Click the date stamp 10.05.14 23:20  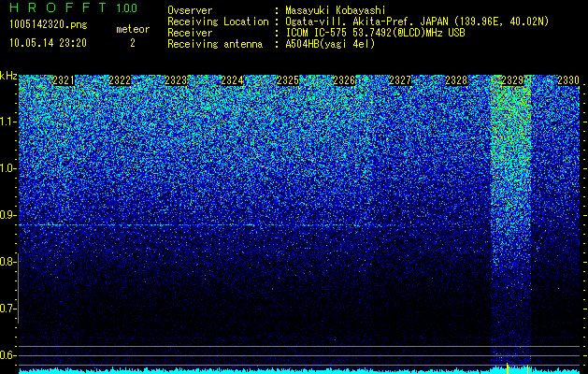coord(48,43)
